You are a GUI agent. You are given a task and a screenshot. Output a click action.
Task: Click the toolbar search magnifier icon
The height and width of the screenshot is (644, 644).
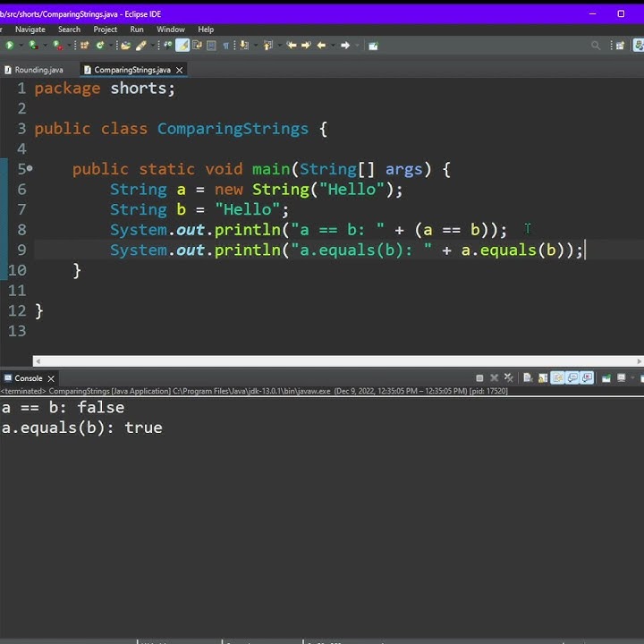pyautogui.click(x=595, y=46)
